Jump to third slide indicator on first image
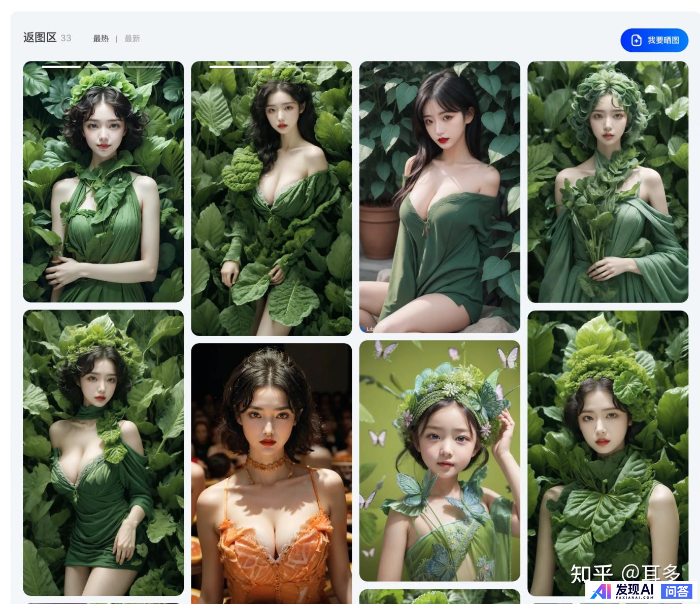Image resolution: width=700 pixels, height=604 pixels. pos(146,66)
